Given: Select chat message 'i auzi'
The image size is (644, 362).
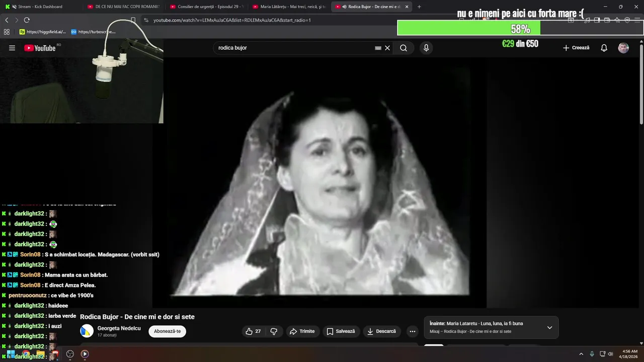Looking at the screenshot, I should (55, 326).
